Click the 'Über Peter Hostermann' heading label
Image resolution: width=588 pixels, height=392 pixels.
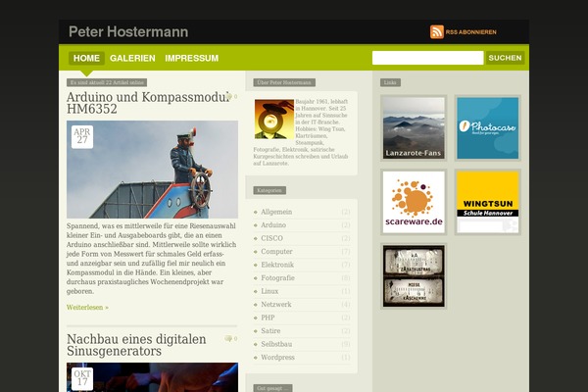[284, 82]
